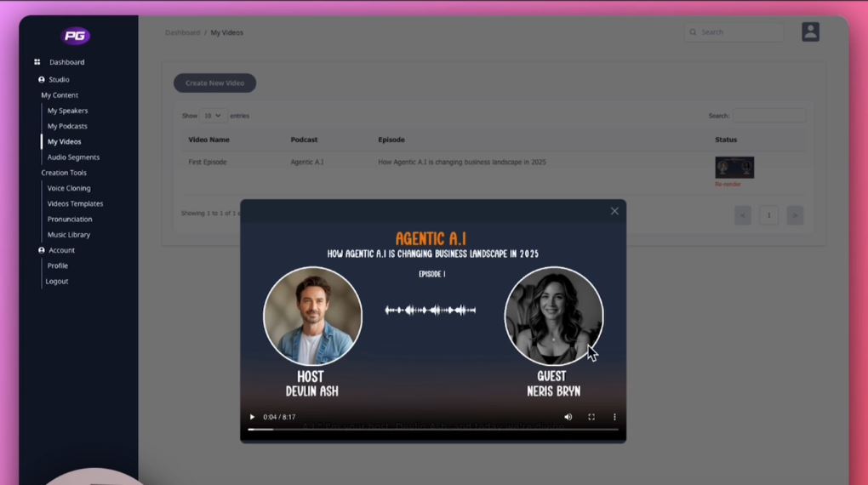Click the search magnifier icon

(694, 32)
